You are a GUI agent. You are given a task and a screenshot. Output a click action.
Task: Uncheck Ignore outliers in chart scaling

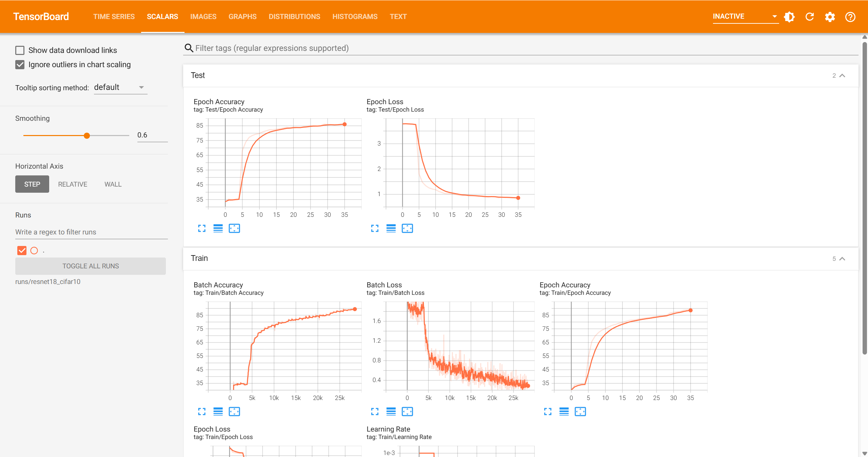(x=20, y=64)
